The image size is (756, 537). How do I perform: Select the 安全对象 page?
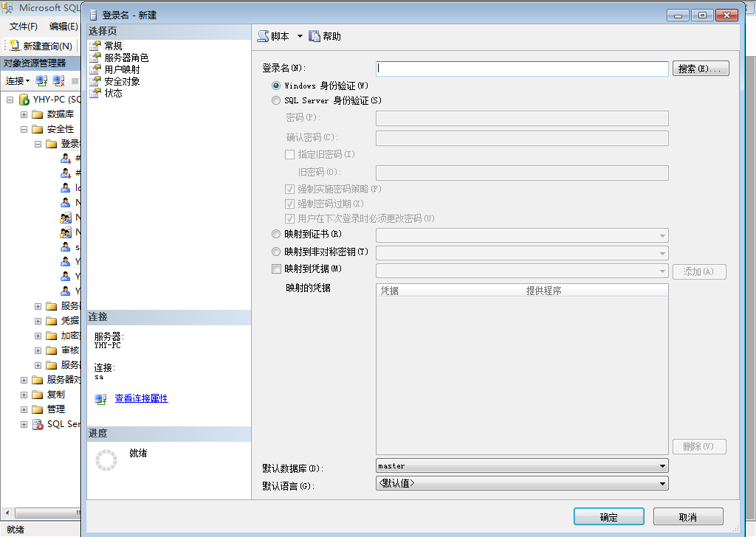coord(122,81)
